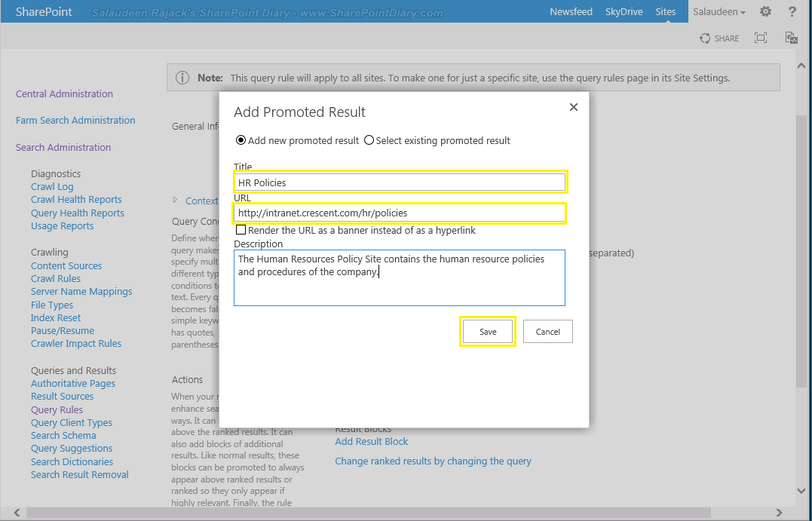812x521 pixels.
Task: Save the promoted result
Action: (487, 331)
